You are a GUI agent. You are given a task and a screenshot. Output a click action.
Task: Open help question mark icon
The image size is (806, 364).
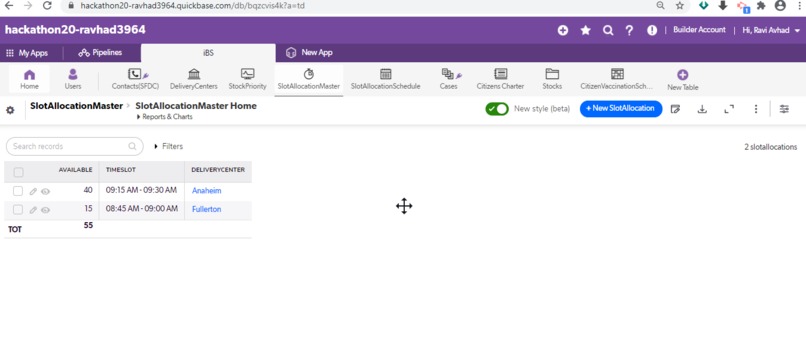(x=629, y=30)
